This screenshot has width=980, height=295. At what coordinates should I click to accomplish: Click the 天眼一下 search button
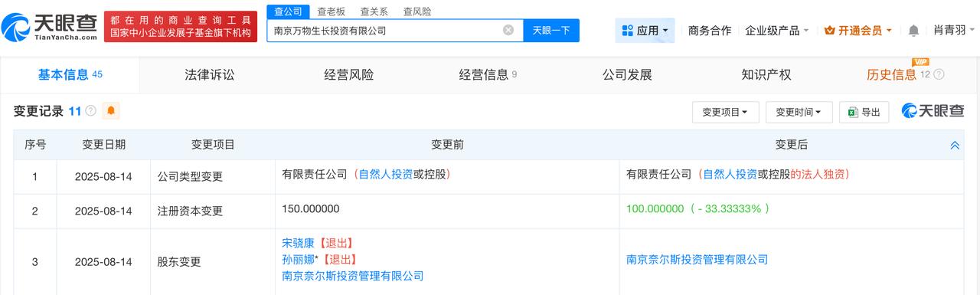pos(551,31)
